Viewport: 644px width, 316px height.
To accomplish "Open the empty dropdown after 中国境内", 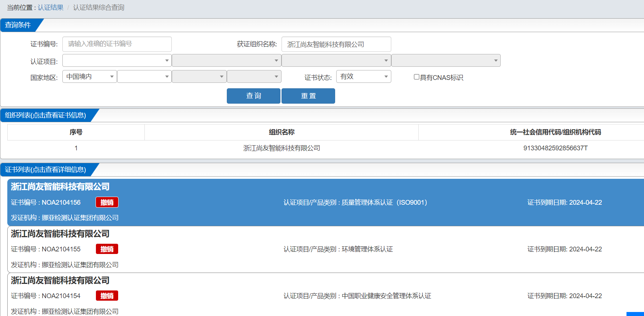I will coord(144,76).
